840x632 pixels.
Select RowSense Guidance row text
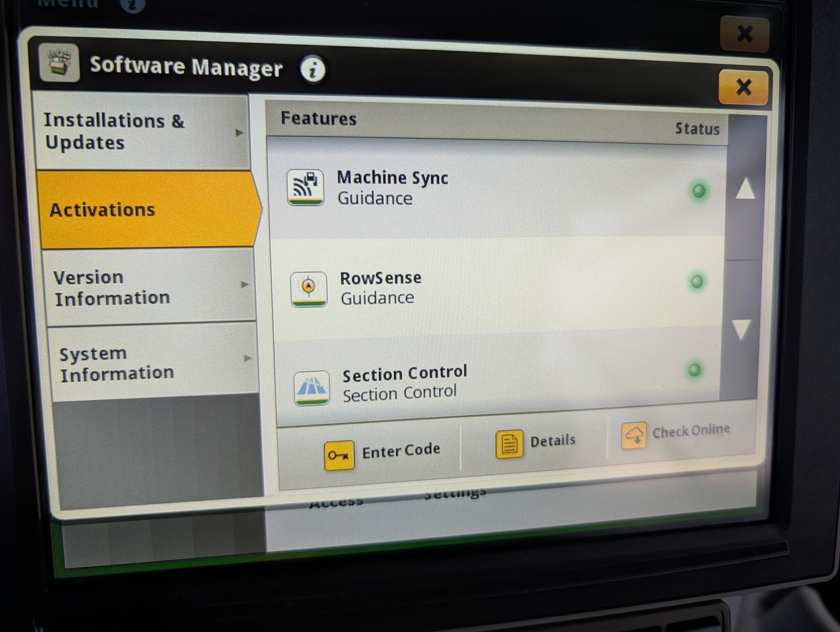381,288
